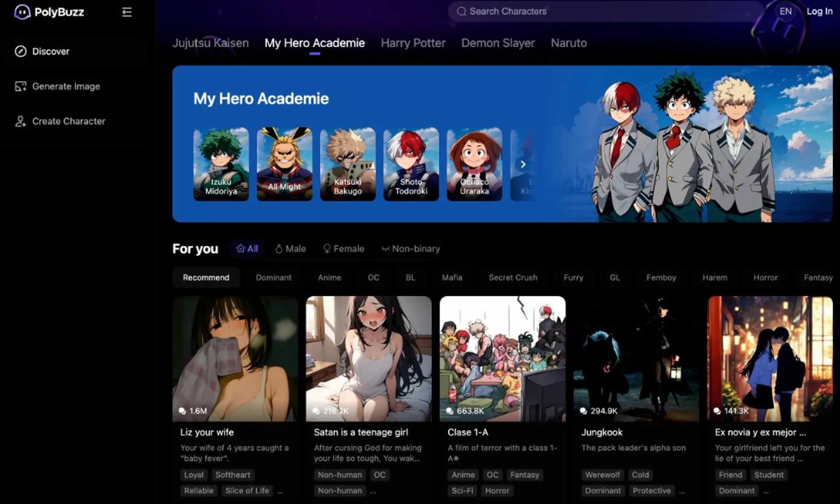This screenshot has width=840, height=504.
Task: Open the Demon Slayer category
Action: (x=498, y=43)
